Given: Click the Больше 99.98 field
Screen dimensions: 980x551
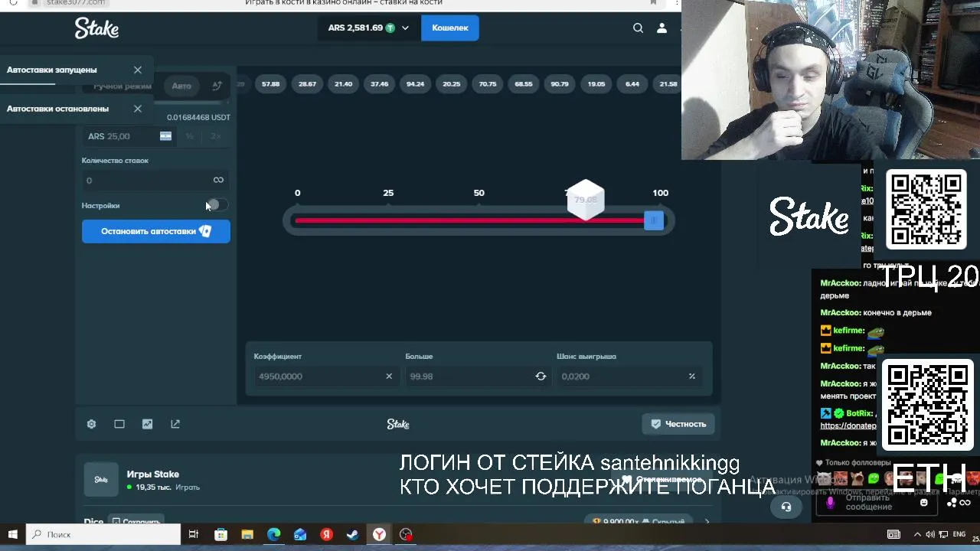Looking at the screenshot, I should click(x=478, y=376).
